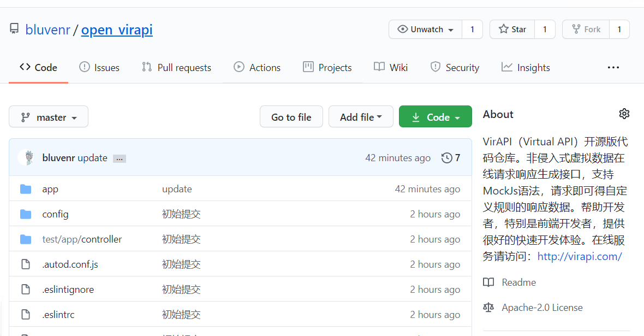Click the Actions tab play icon

tap(238, 67)
